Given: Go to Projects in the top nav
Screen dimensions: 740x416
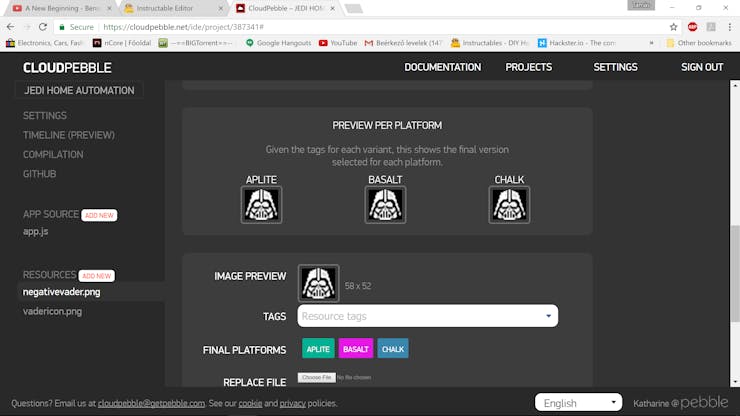Looking at the screenshot, I should 529,67.
